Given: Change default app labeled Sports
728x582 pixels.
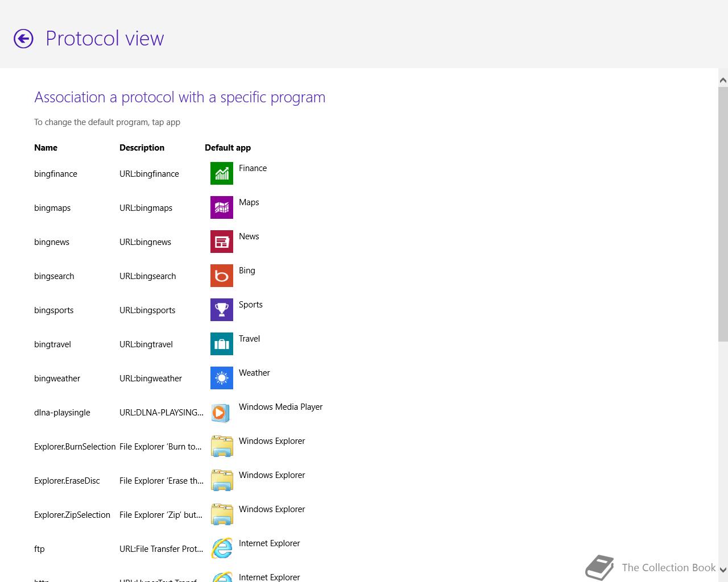Looking at the screenshot, I should (x=251, y=305).
